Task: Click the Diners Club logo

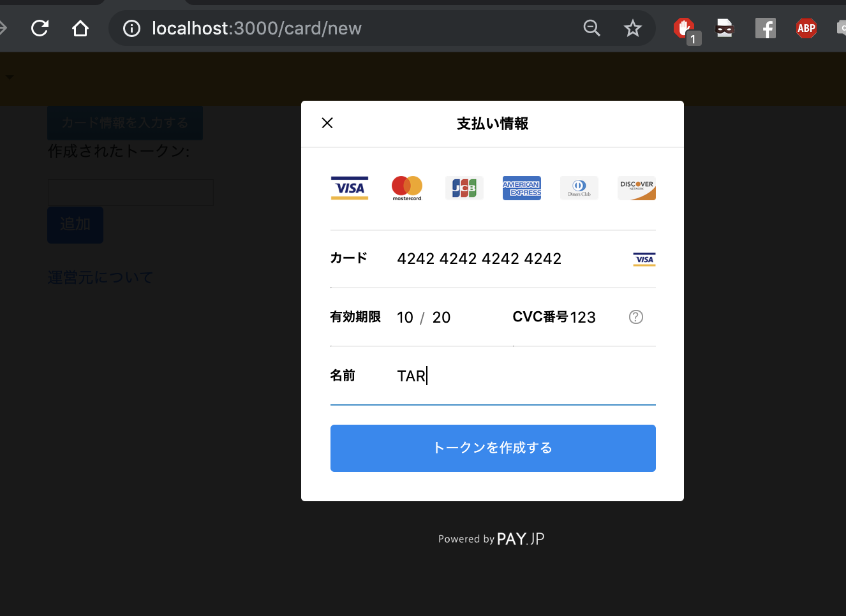Action: point(579,187)
